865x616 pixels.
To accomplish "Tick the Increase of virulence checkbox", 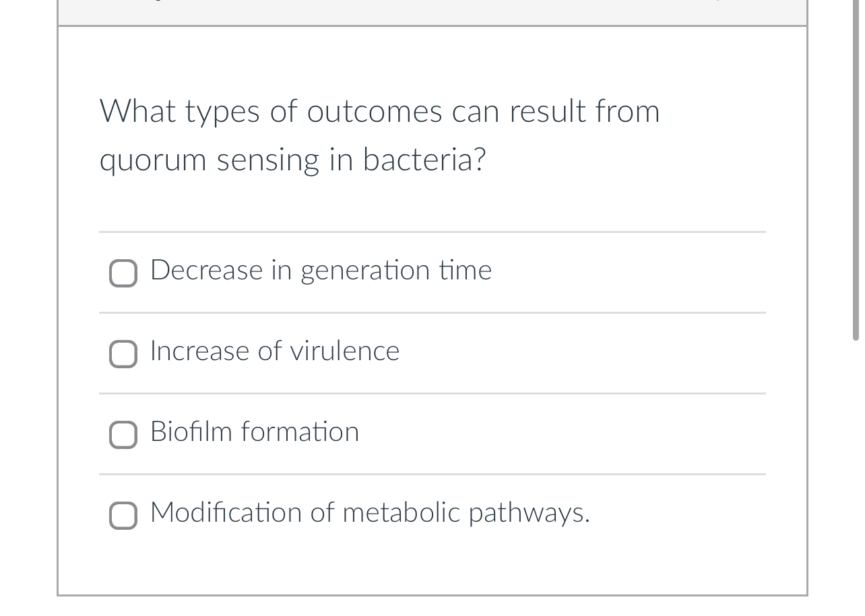I will pos(123,354).
